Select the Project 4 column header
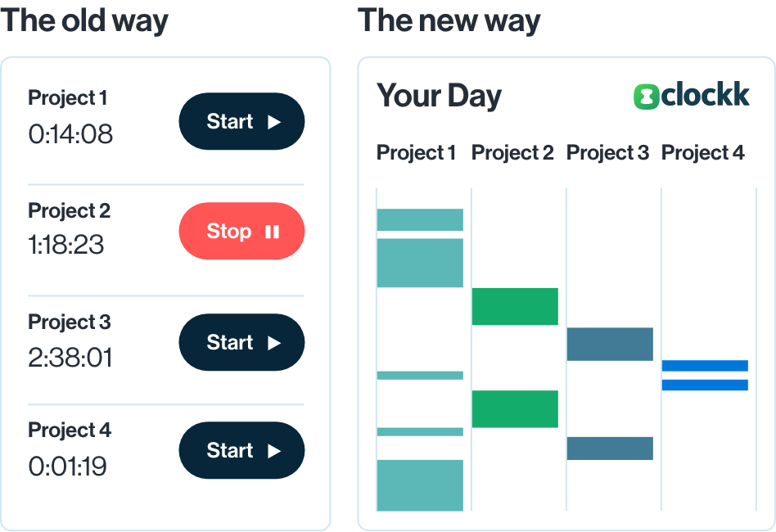Screen dimensions: 776x532 tap(703, 152)
